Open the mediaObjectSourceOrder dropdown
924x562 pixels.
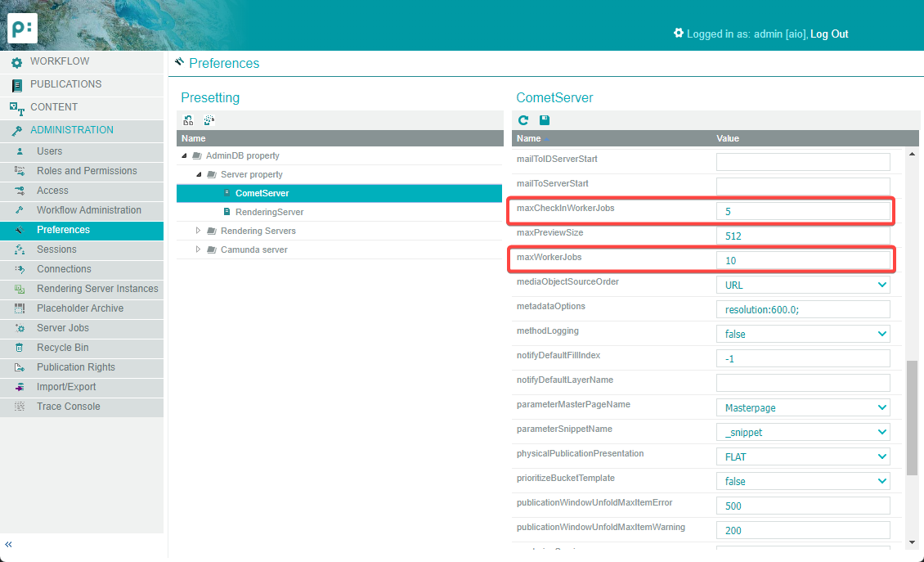click(x=802, y=285)
